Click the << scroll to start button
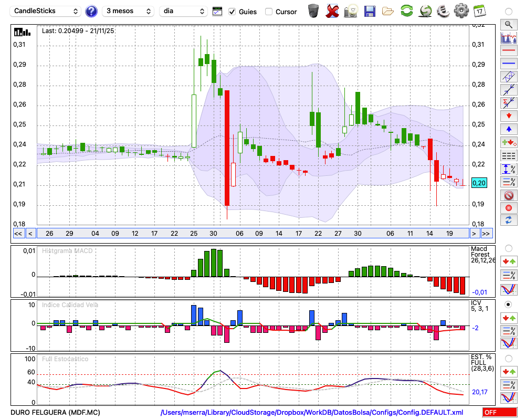Screen dimensions: 525x420 (x=18, y=234)
